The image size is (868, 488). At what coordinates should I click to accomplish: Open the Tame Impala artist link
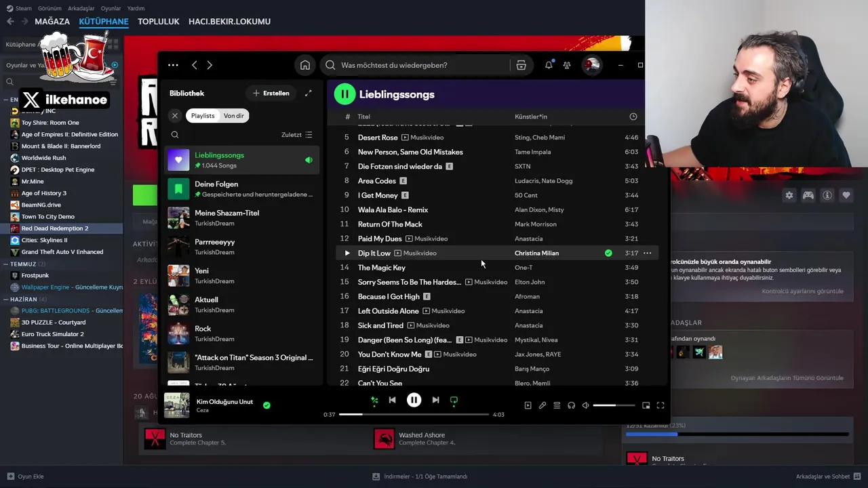[x=533, y=152]
